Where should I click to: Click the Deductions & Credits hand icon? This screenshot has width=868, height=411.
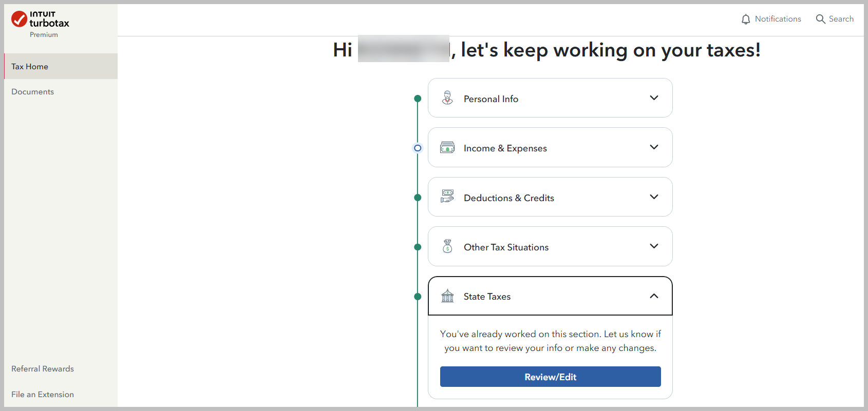447,197
